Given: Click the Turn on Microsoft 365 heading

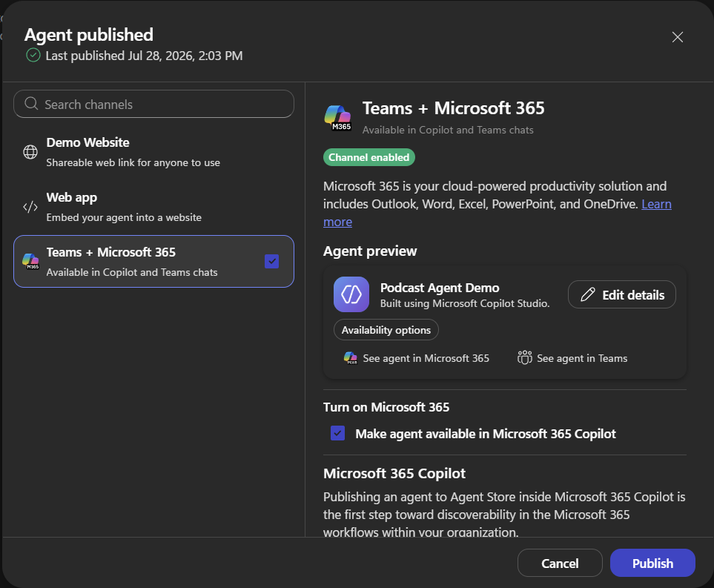Looking at the screenshot, I should pyautogui.click(x=386, y=407).
